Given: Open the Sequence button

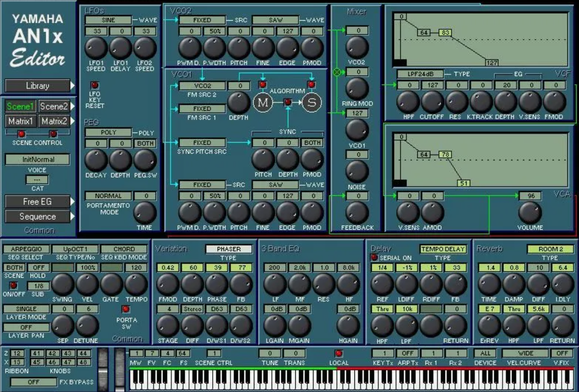Looking at the screenshot, I should (x=37, y=216).
